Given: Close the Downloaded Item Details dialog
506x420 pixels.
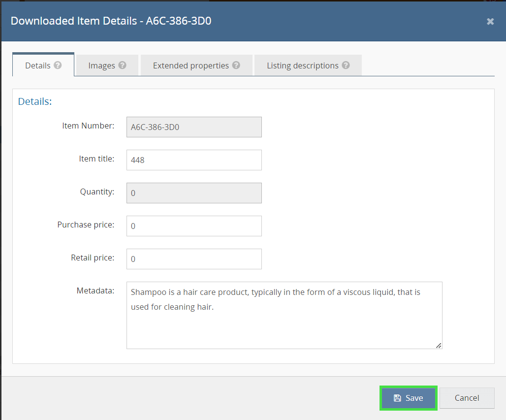Looking at the screenshot, I should (x=490, y=21).
